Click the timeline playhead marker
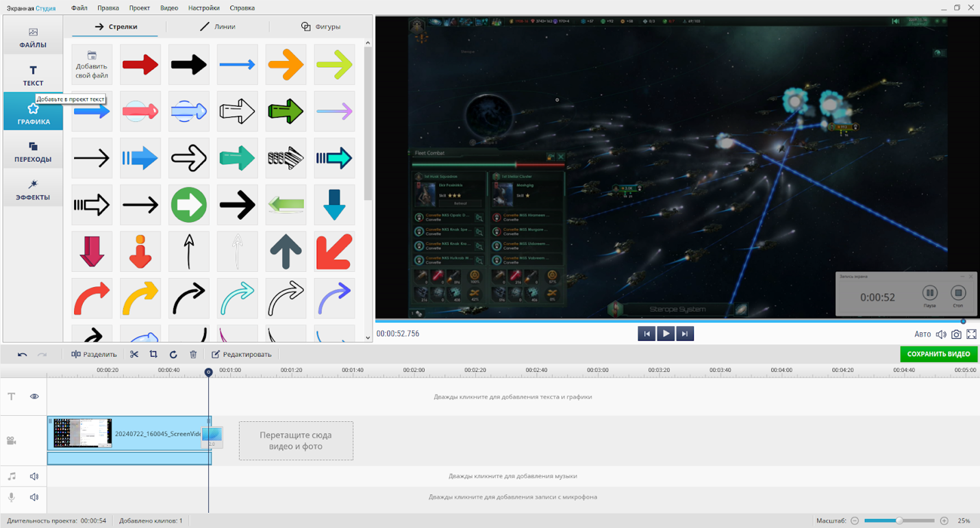Image resolution: width=980 pixels, height=528 pixels. coord(209,372)
